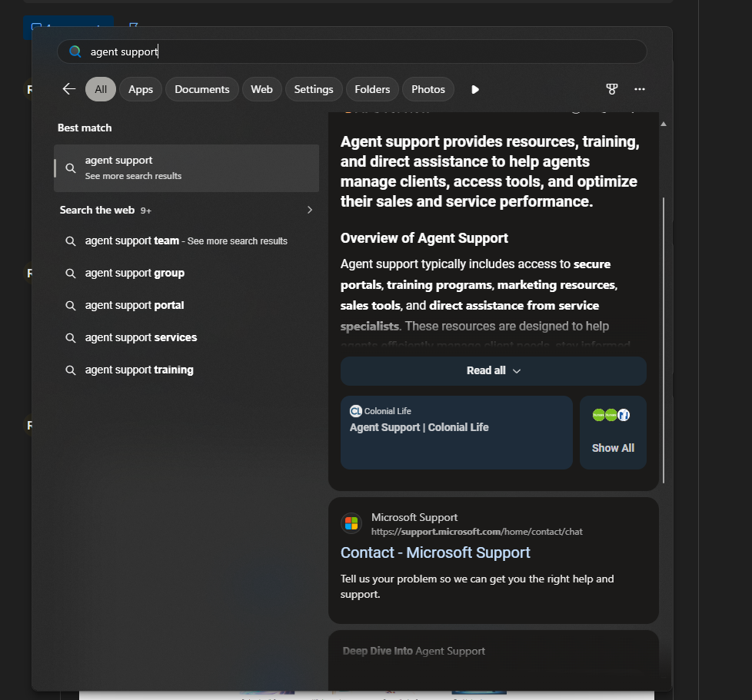The height and width of the screenshot is (700, 752).
Task: Search for agent support portal suggestion
Action: (187, 306)
